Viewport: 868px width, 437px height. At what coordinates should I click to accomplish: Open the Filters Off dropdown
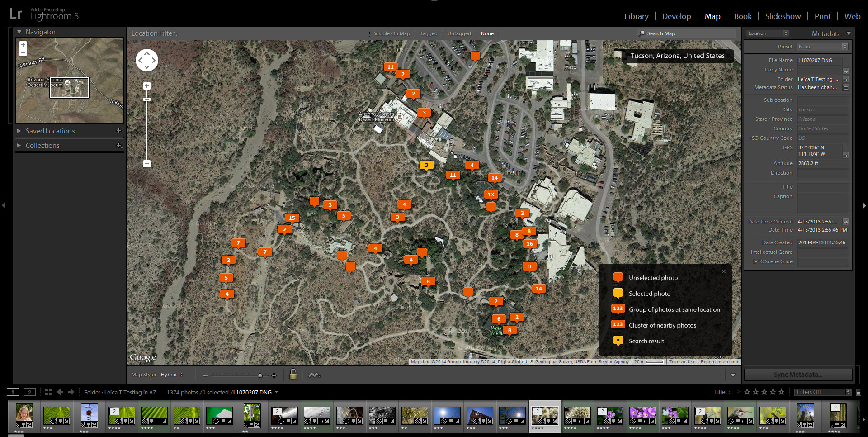pos(823,392)
